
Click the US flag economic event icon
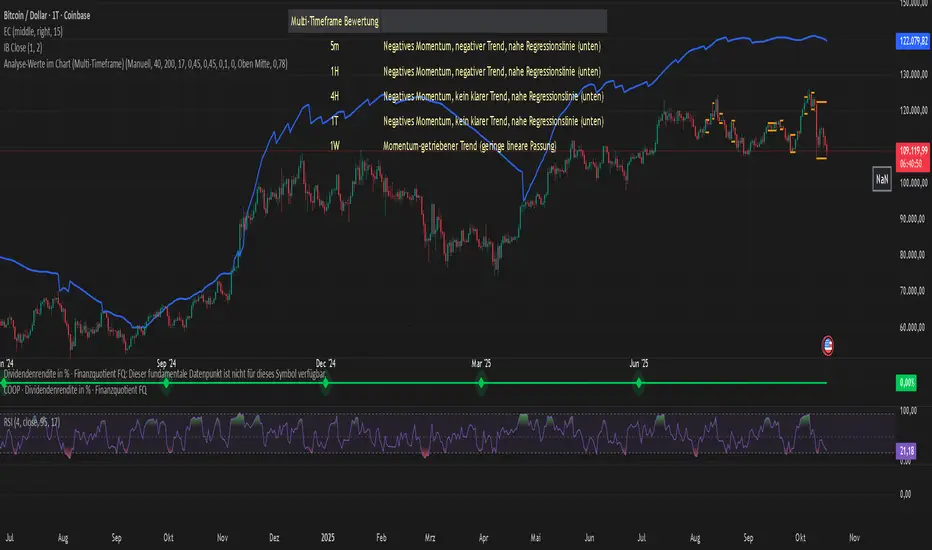click(828, 345)
